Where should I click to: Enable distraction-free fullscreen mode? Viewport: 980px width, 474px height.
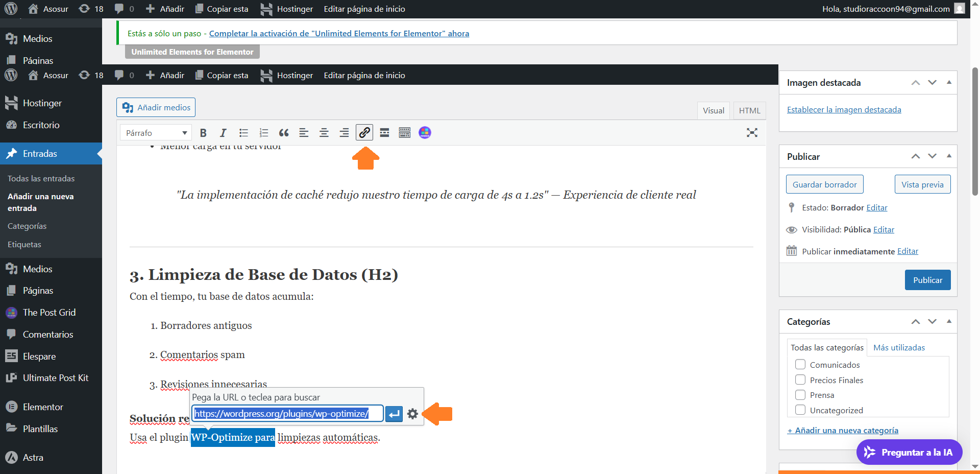(x=752, y=133)
